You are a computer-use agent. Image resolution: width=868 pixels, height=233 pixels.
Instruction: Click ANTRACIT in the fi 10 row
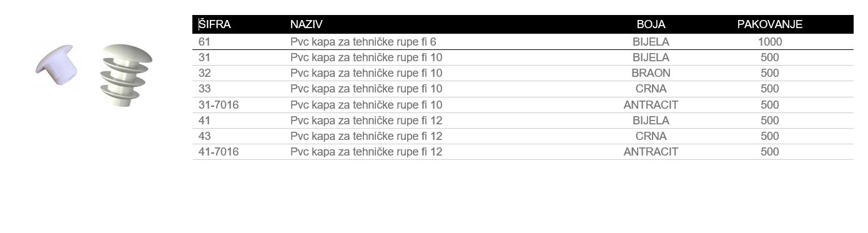point(651,105)
